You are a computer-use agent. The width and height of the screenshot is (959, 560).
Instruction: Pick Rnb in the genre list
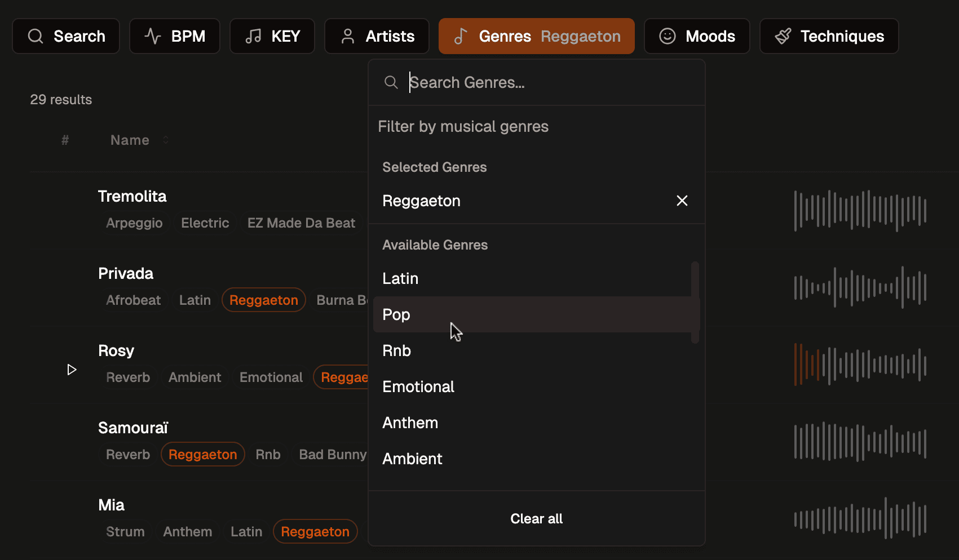pos(396,350)
